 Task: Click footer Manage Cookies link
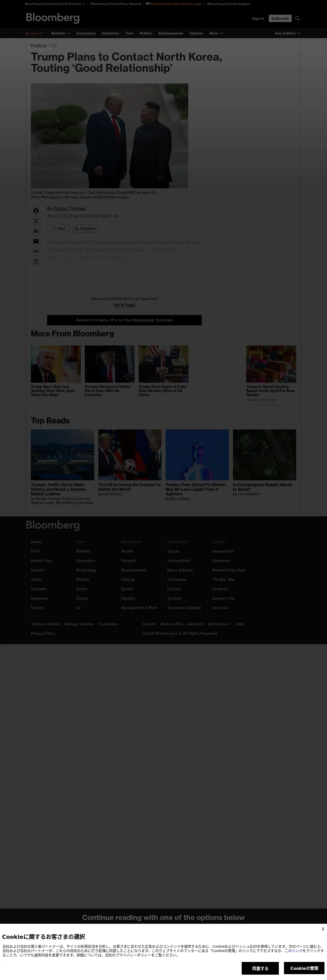[x=79, y=624]
